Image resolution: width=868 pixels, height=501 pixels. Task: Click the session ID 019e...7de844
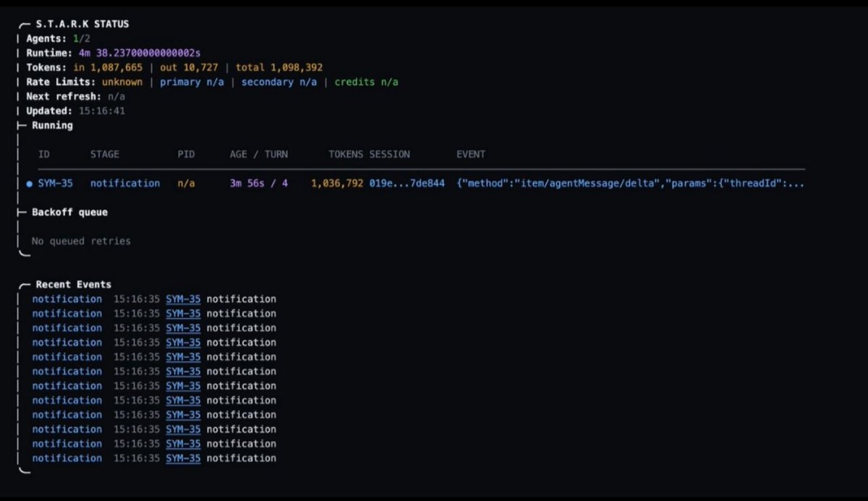[407, 184]
